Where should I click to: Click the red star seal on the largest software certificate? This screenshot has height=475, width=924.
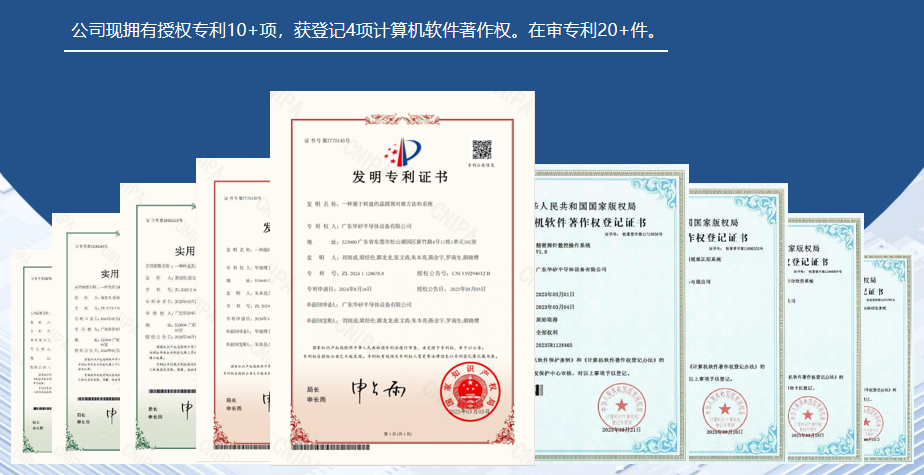622,406
